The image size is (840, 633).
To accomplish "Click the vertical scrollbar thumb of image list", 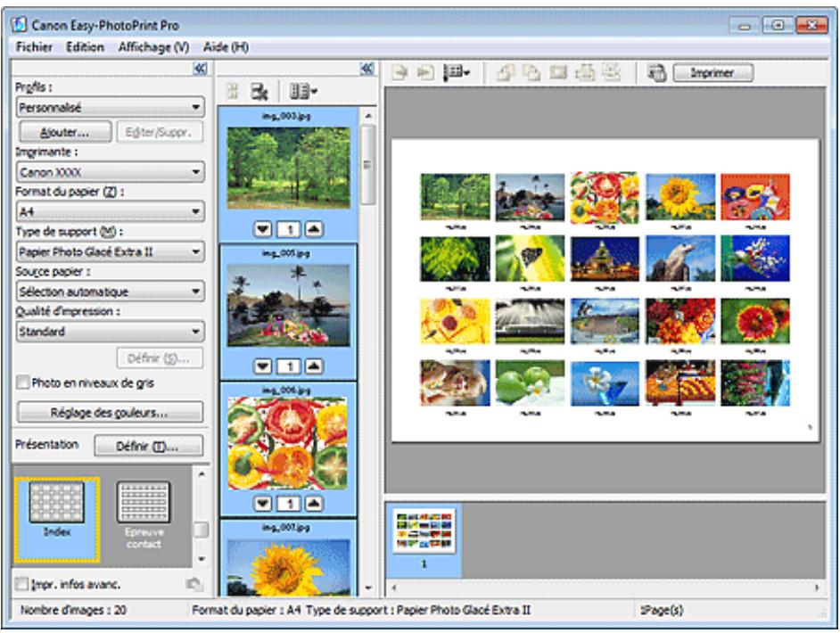I will tap(367, 164).
